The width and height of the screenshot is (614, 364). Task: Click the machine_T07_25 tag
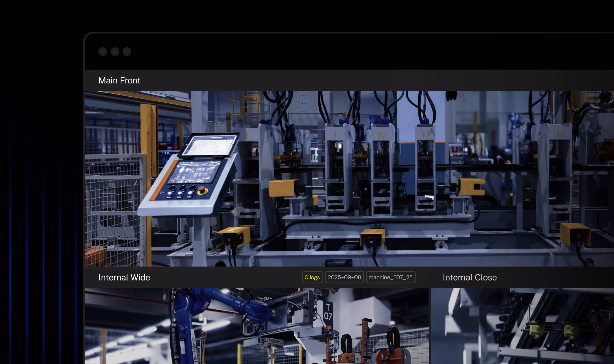391,277
